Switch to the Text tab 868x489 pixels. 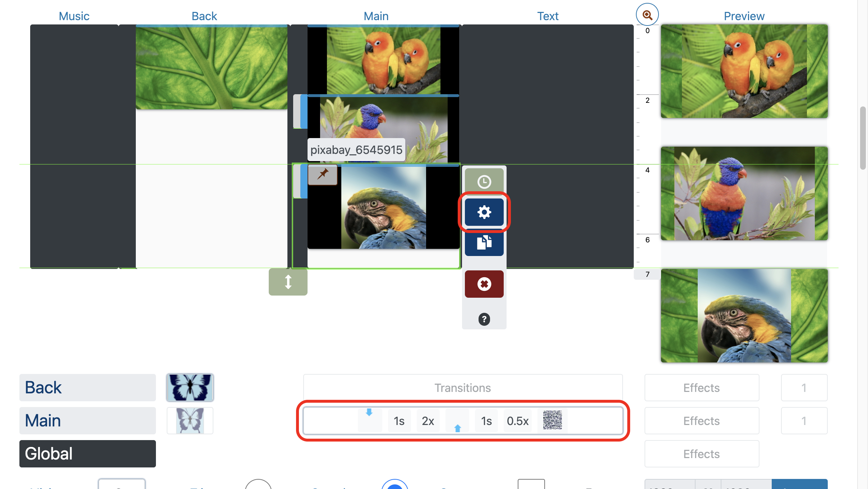pos(547,15)
